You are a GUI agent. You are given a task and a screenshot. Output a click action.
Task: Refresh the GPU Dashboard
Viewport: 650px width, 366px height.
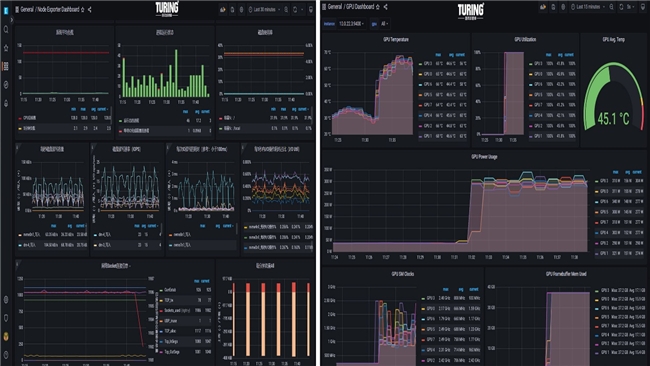coord(621,7)
